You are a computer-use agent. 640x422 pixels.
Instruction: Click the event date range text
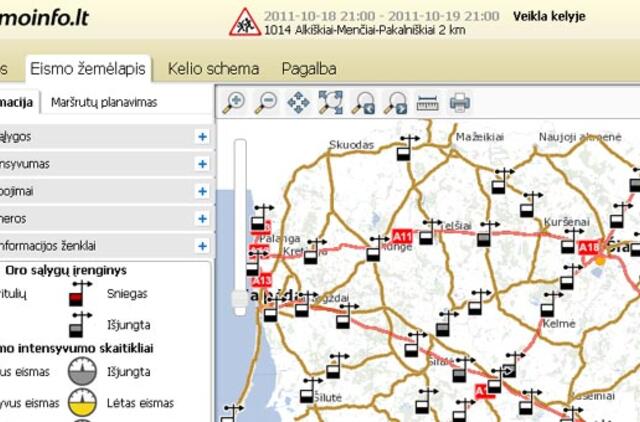coord(381,16)
